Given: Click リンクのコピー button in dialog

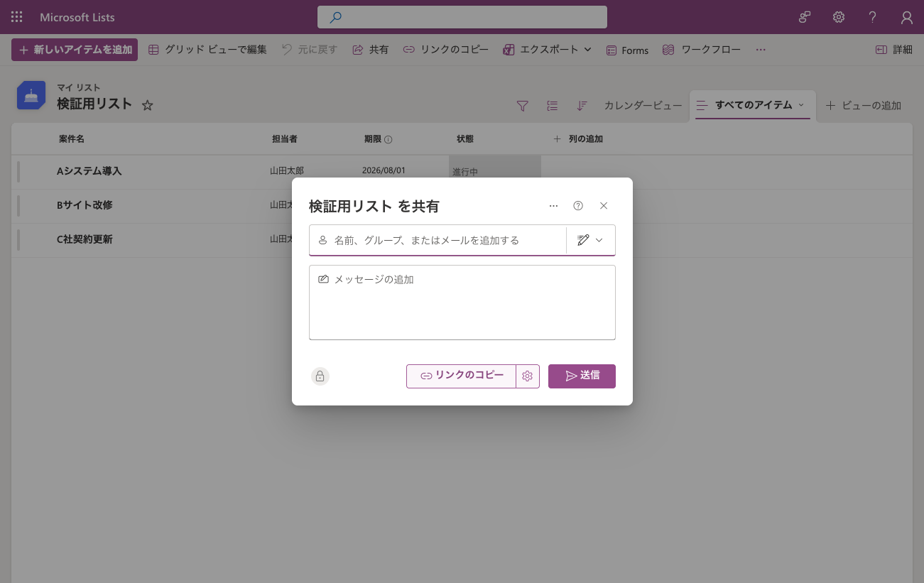Looking at the screenshot, I should click(462, 376).
